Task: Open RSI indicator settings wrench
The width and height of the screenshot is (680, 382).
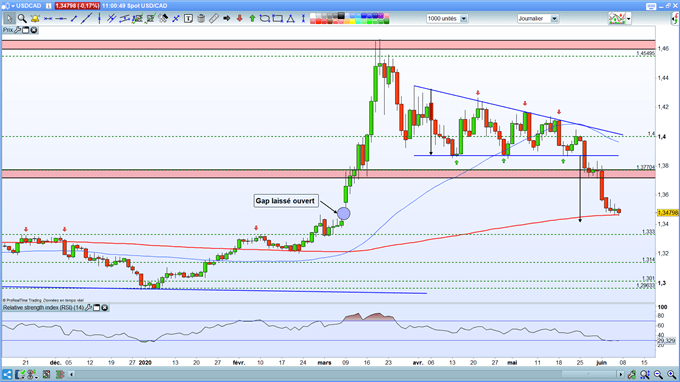Action: 88,307
